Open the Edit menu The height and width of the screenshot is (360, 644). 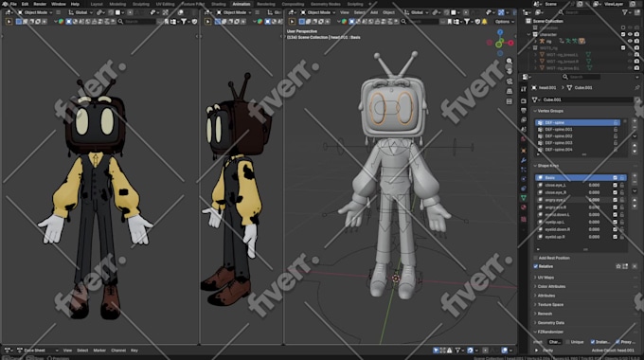25,4
